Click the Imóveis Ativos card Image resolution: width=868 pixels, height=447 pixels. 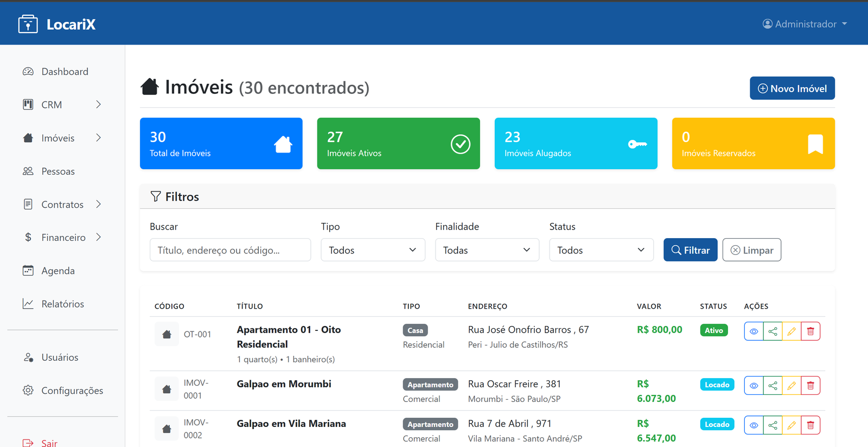pos(398,143)
